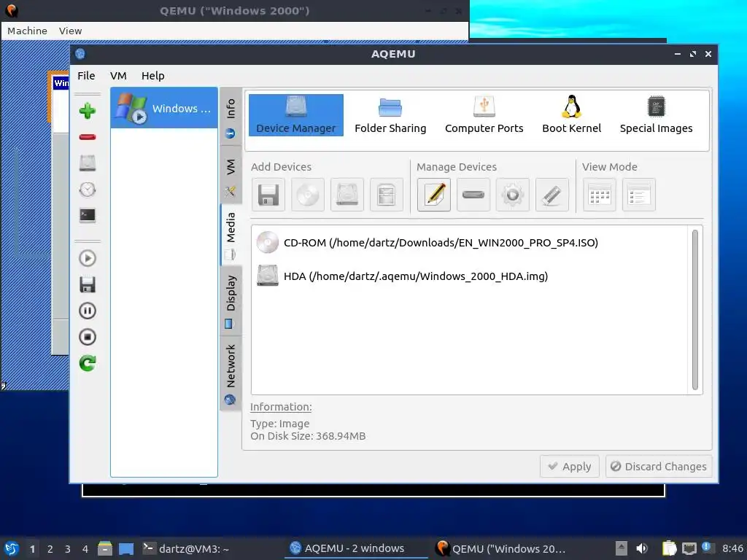Screen dimensions: 747x560
Task: Switch to icon grid view mode
Action: click(x=600, y=195)
